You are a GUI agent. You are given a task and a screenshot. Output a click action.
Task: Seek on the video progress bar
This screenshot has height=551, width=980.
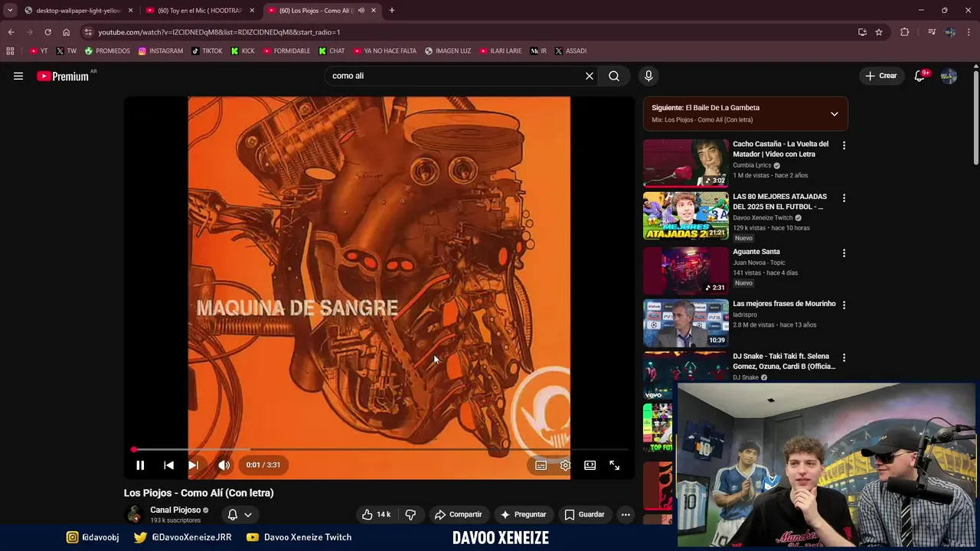pos(380,450)
